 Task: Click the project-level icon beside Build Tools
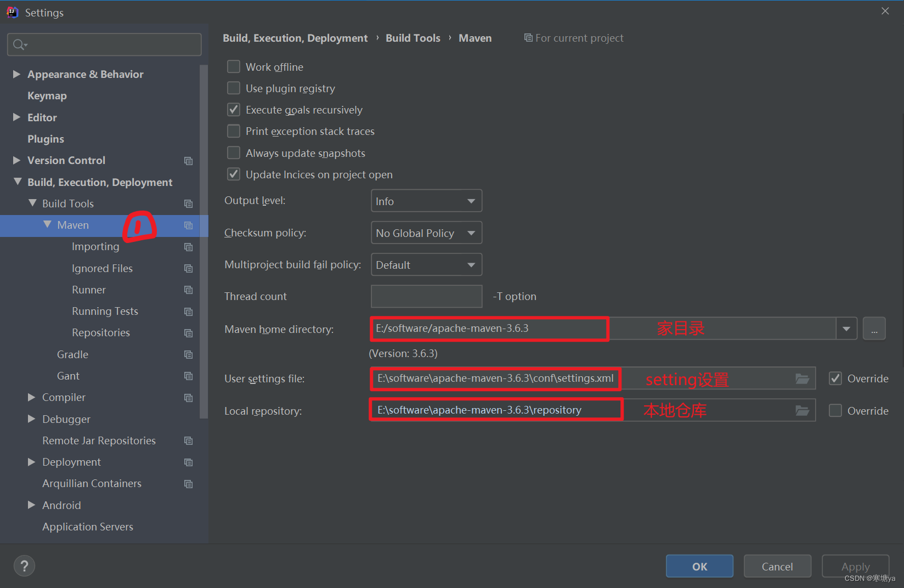(188, 204)
